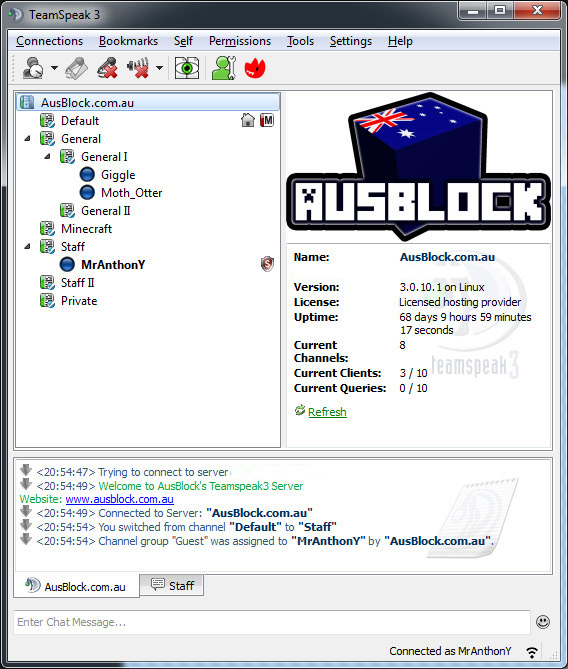Select the Staff II channel
The height and width of the screenshot is (669, 568).
point(77,282)
